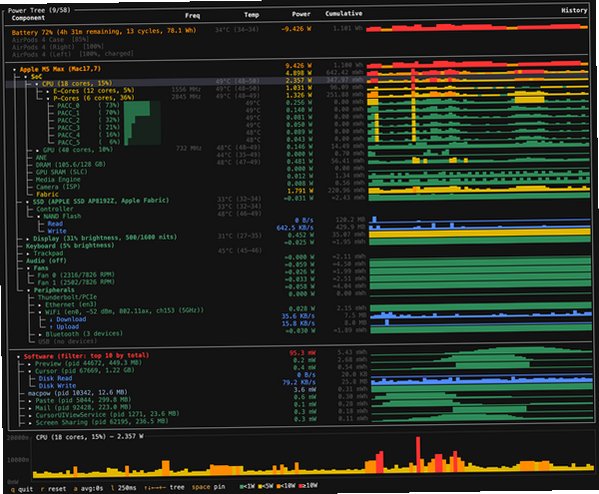Select the AirPods 4 Case row
The image size is (599, 494).
[x=50, y=39]
